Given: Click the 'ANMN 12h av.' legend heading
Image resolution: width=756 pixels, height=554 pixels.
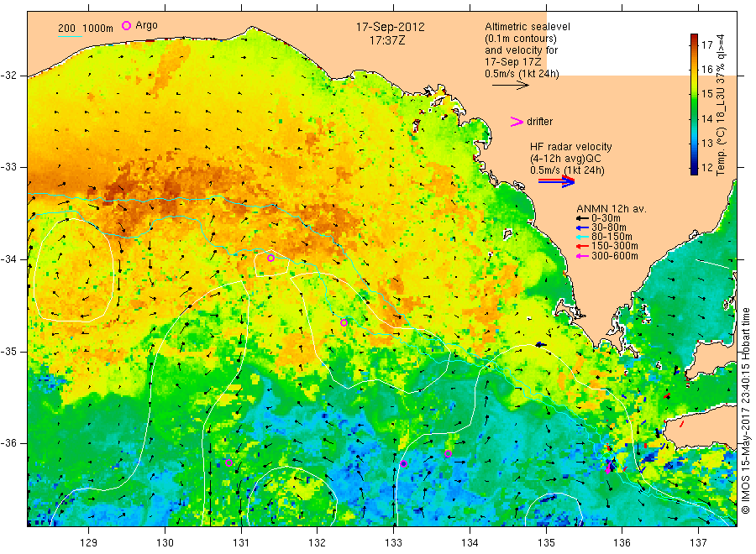Looking at the screenshot, I should (612, 209).
